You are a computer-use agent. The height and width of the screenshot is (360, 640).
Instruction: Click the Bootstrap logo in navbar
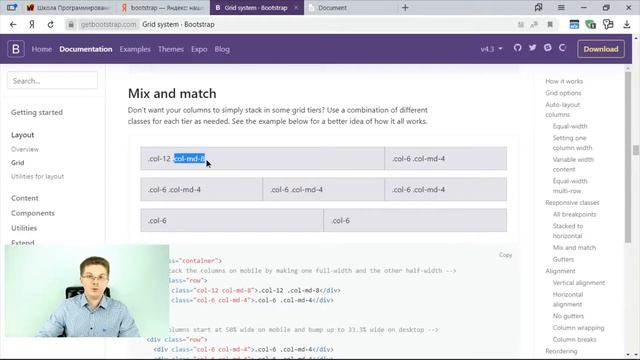point(16,49)
